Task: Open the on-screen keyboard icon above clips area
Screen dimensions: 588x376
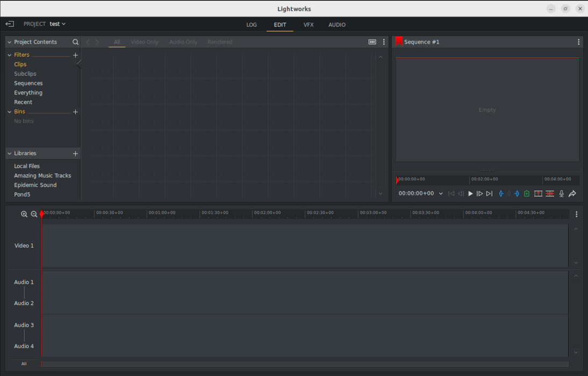Action: coord(372,41)
